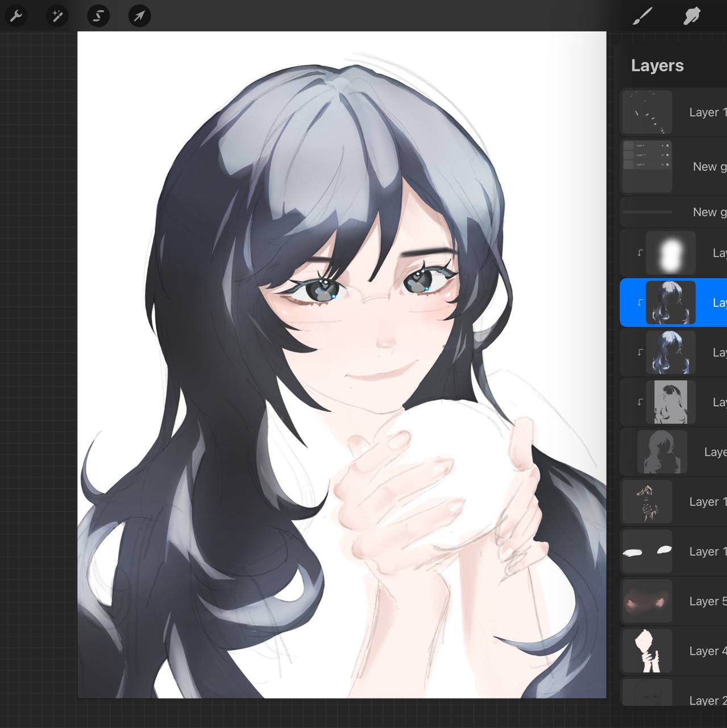Open the Adjustments magic wand menu

[x=57, y=16]
